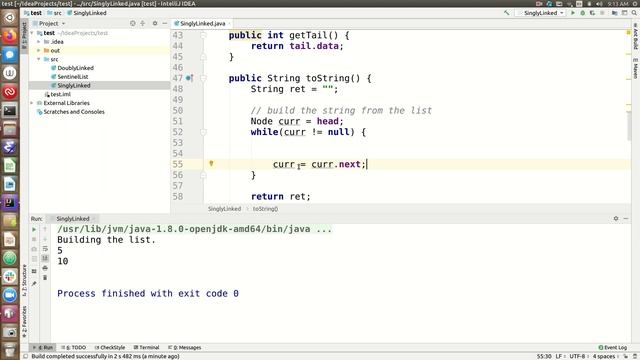Select SentinelList class in project tree
Image resolution: width=640 pixels, height=360 pixels.
pyautogui.click(x=70, y=77)
